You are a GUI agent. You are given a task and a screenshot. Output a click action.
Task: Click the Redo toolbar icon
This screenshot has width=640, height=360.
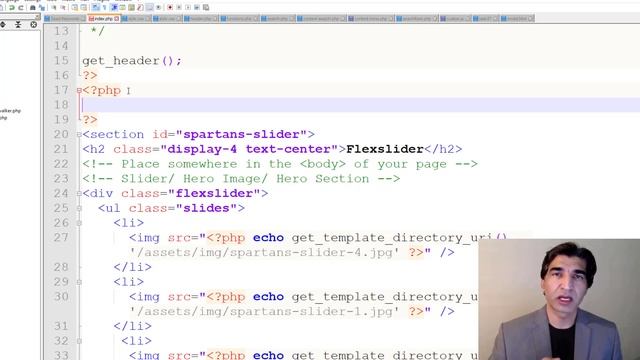[x=21, y=7]
